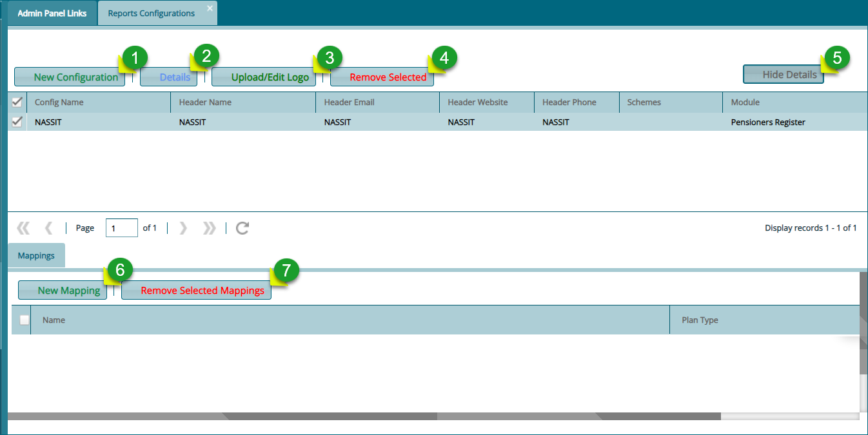Open the Mappings tab
This screenshot has width=868, height=435.
click(x=35, y=255)
